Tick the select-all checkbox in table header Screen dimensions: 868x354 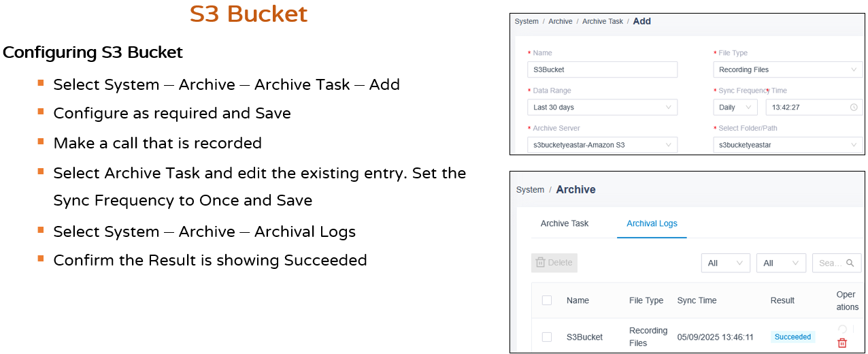547,300
